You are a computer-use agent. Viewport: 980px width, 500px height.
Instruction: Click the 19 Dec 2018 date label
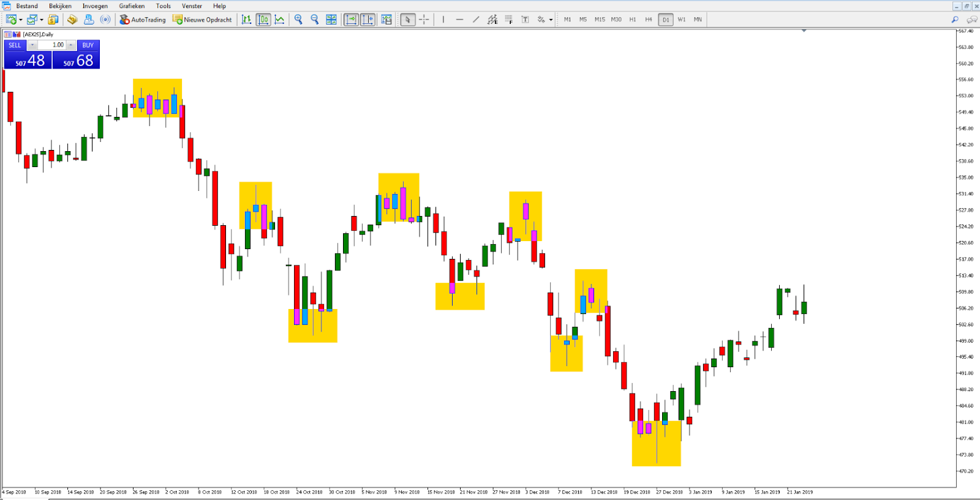pyautogui.click(x=636, y=492)
